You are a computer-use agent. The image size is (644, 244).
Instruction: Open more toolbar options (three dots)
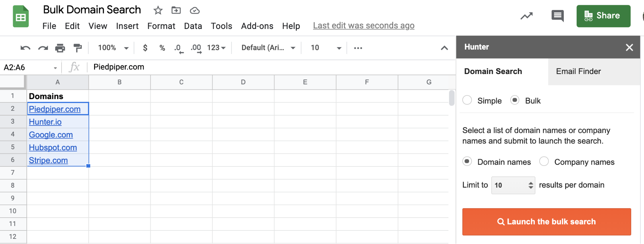358,48
